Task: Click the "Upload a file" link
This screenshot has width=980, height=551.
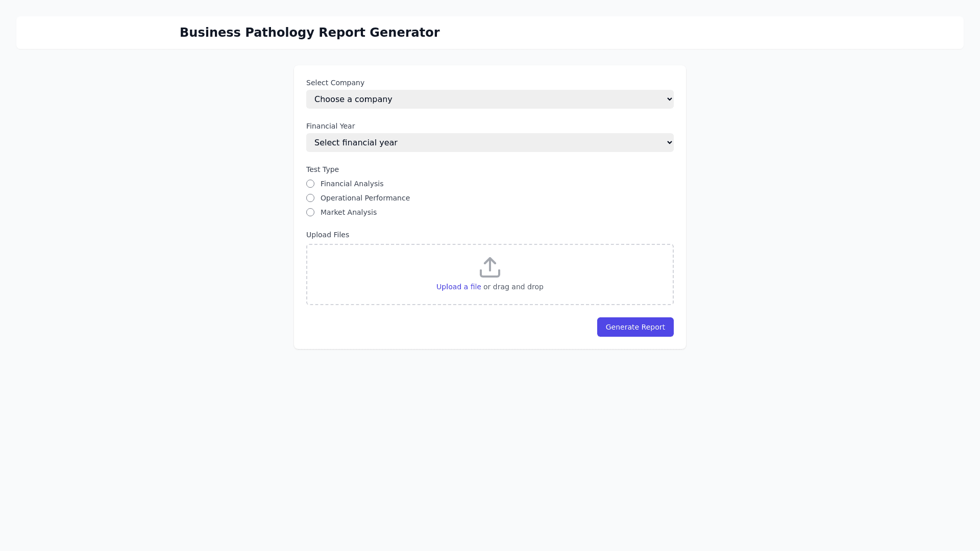Action: click(x=458, y=287)
